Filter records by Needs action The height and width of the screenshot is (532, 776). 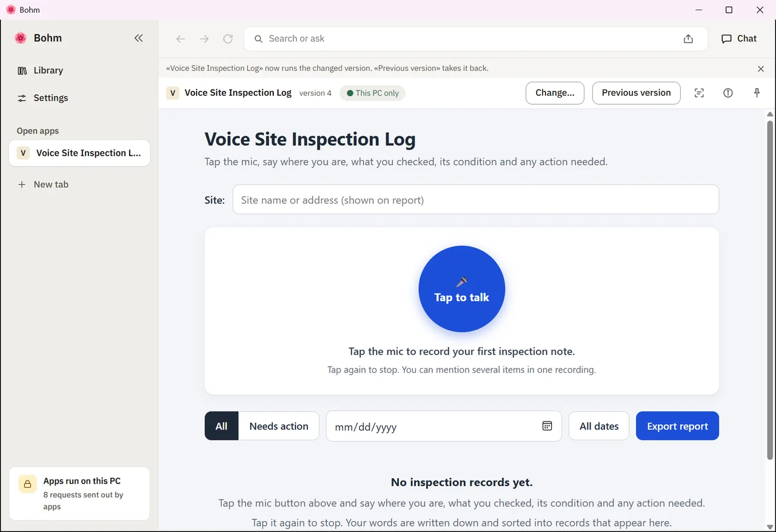[x=279, y=426]
